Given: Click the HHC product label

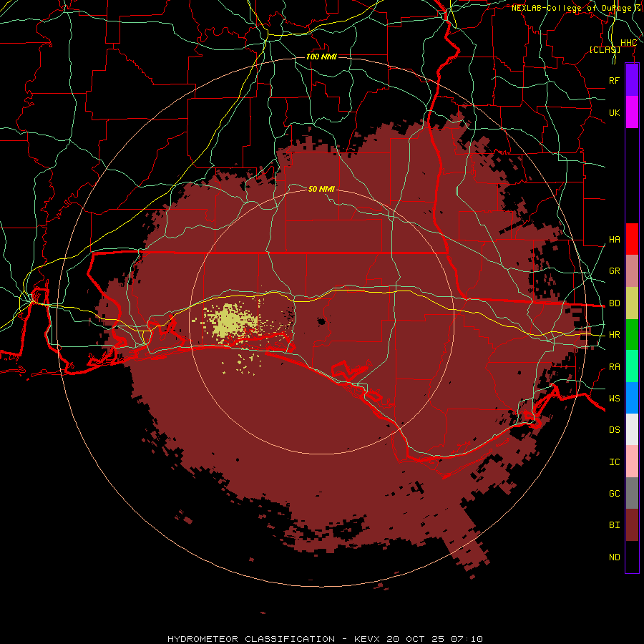Looking at the screenshot, I should coord(628,43).
